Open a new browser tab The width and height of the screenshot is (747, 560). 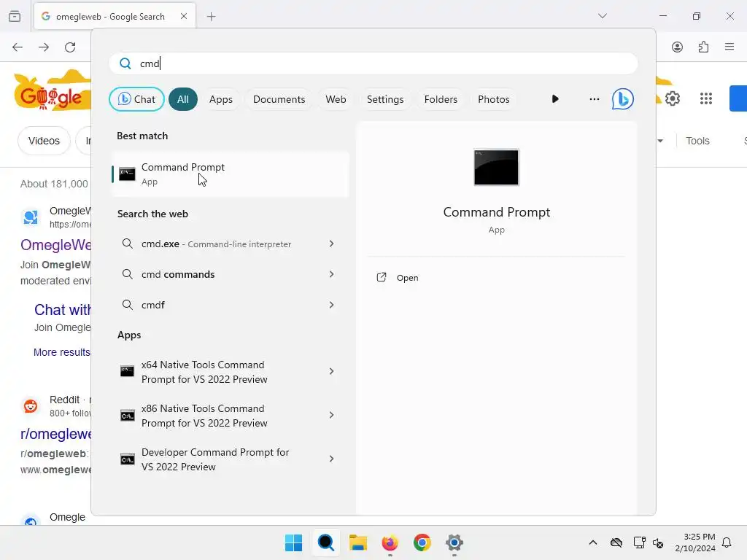tap(212, 17)
